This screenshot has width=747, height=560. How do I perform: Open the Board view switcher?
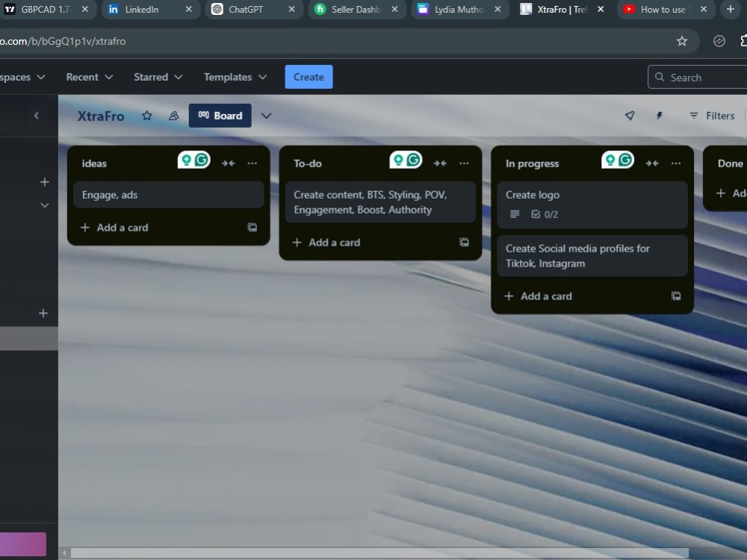coord(220,116)
